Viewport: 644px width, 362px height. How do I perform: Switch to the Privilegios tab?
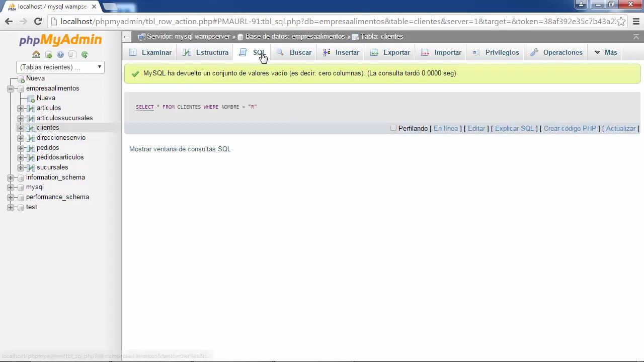point(496,52)
